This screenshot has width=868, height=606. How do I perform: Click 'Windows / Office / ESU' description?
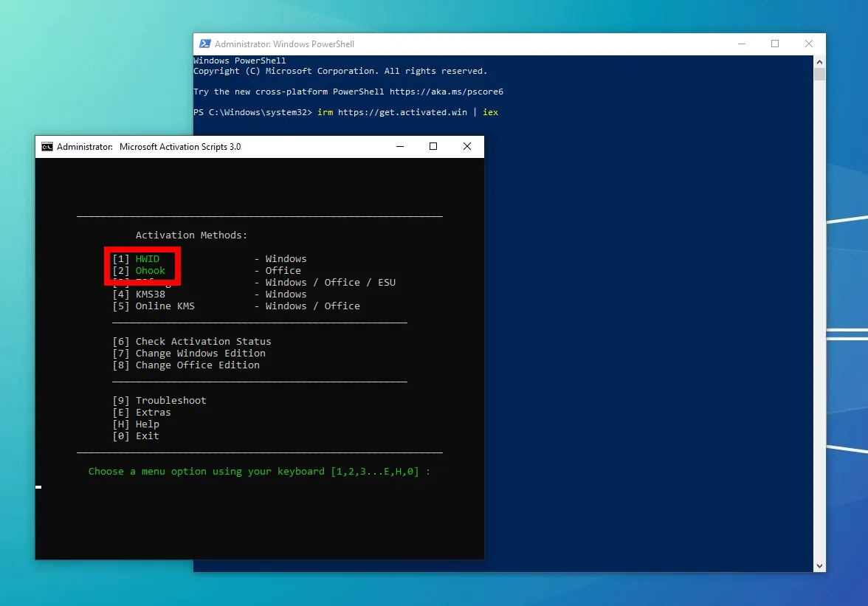tap(331, 282)
